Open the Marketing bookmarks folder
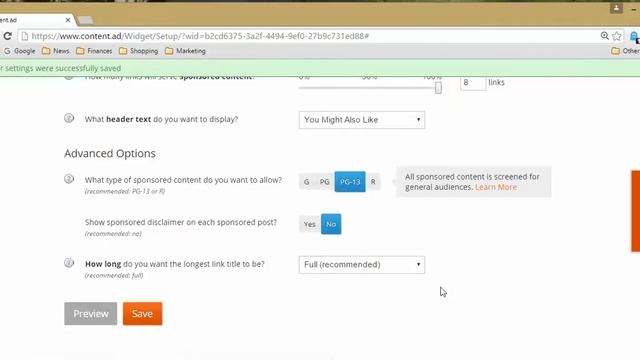640x360 pixels. (x=185, y=51)
